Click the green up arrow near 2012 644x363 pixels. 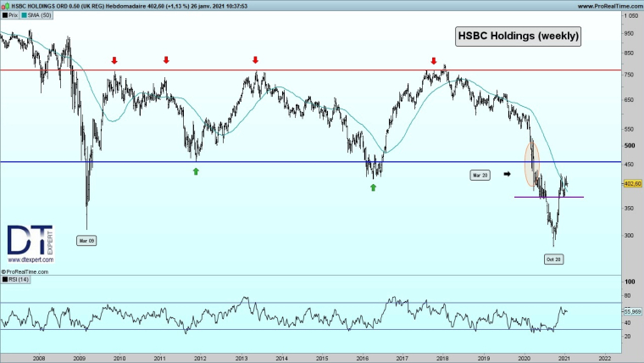pos(196,170)
